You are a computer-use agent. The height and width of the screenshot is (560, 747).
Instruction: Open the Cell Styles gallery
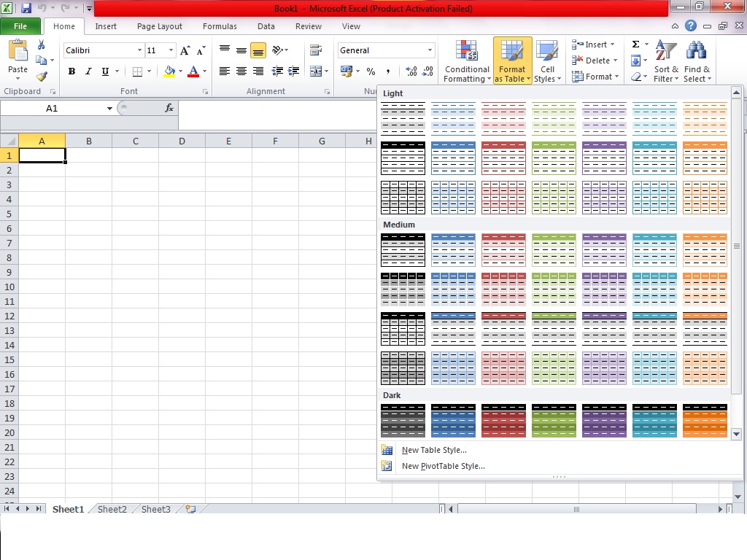coord(547,61)
